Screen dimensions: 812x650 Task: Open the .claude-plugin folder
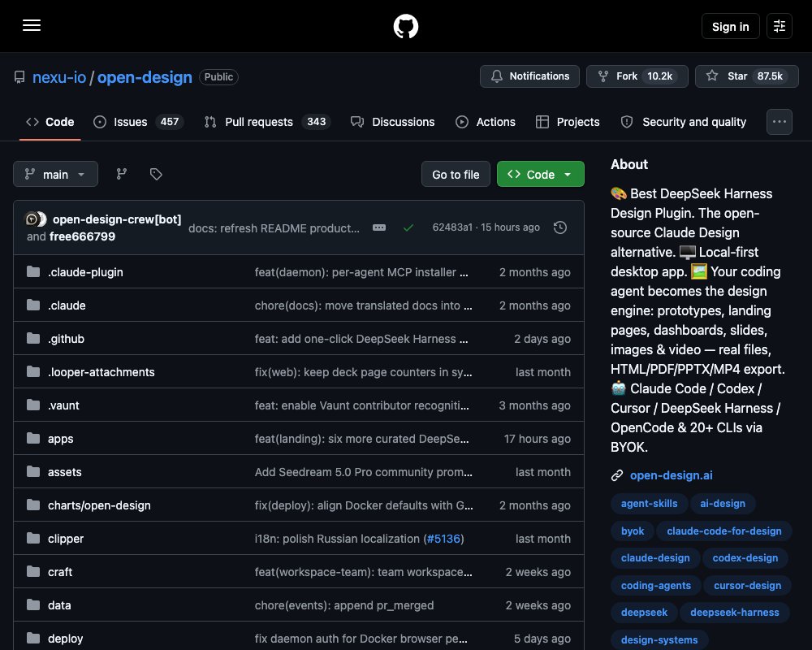tap(85, 272)
